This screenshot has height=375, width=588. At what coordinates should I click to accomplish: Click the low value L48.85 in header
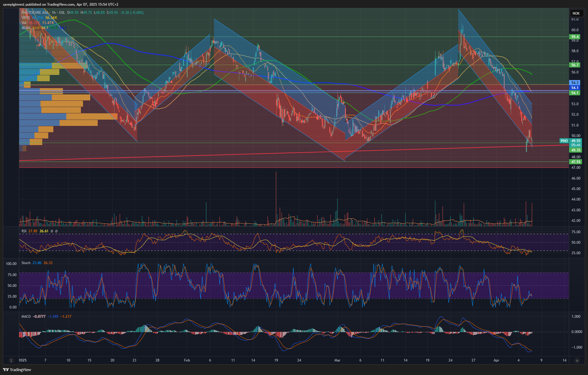99,13
